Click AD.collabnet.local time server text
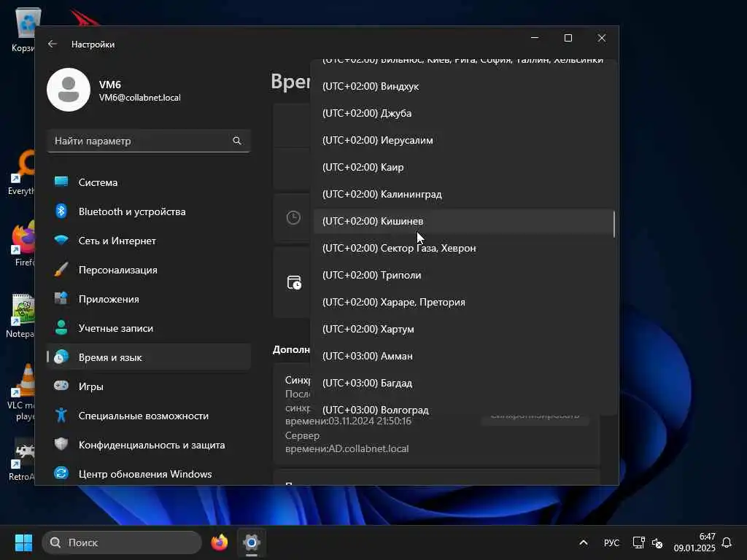747x560 pixels. (368, 448)
